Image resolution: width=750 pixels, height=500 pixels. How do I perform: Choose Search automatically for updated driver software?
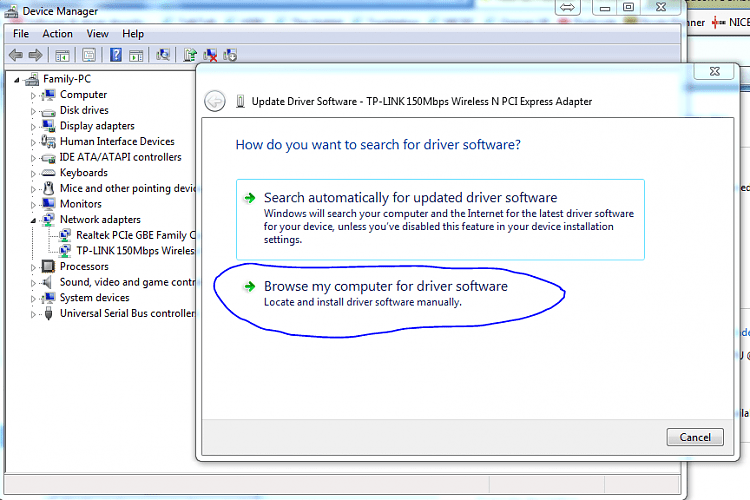[x=440, y=220]
